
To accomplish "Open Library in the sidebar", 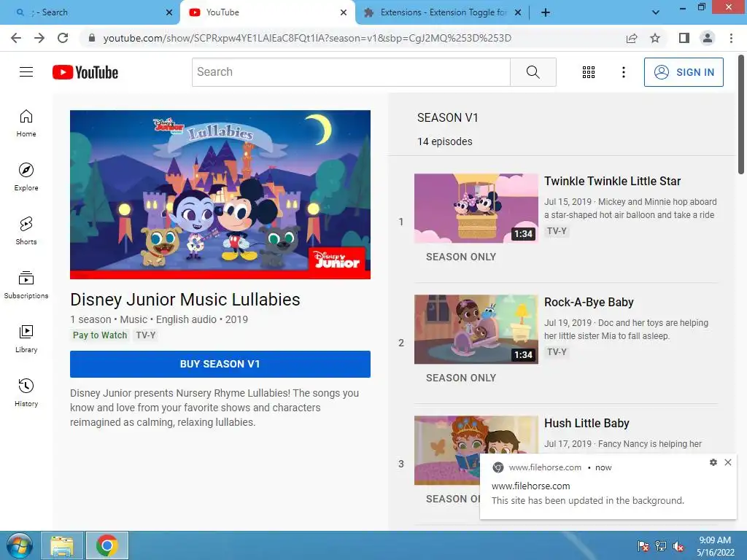I will coord(26,338).
